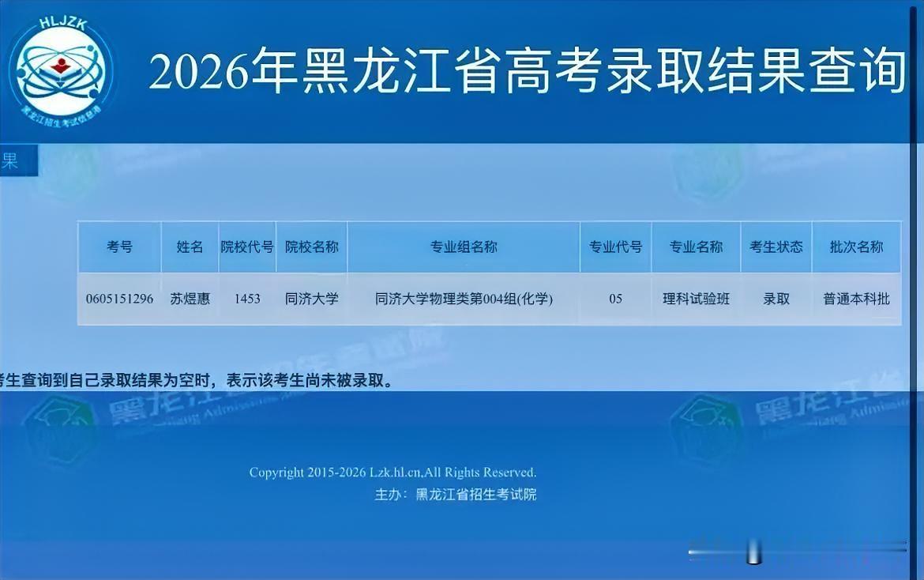Click the HLJZK circular logo
924x580 pixels.
click(62, 72)
